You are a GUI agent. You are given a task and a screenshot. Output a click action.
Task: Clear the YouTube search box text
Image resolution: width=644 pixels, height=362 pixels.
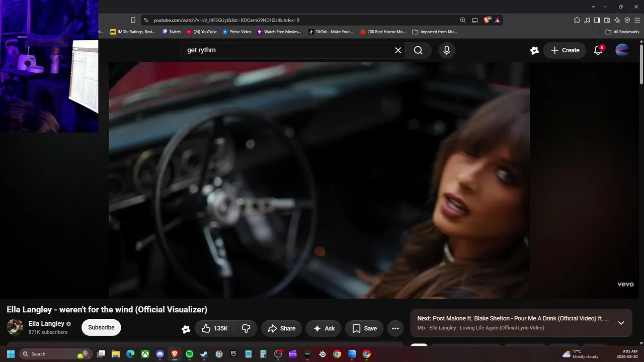398,50
